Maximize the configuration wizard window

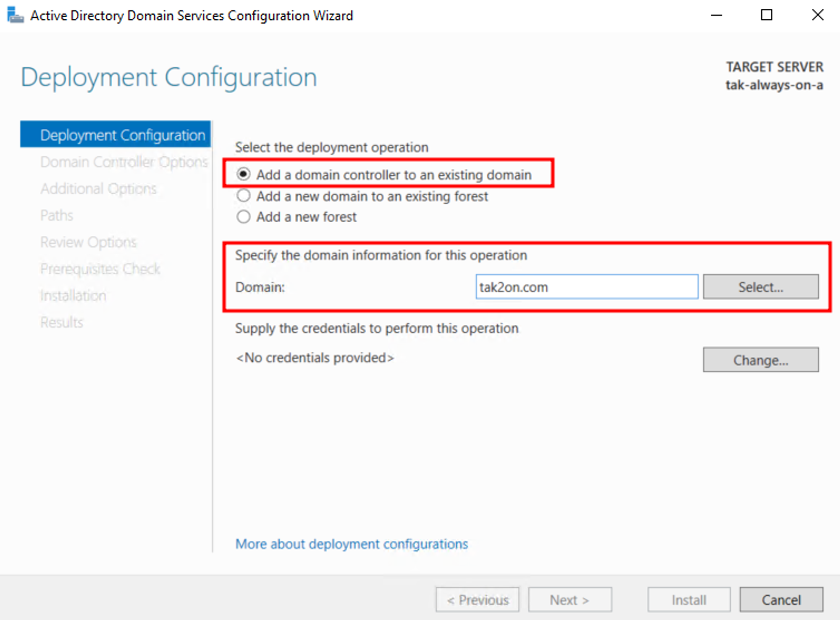coord(766,16)
